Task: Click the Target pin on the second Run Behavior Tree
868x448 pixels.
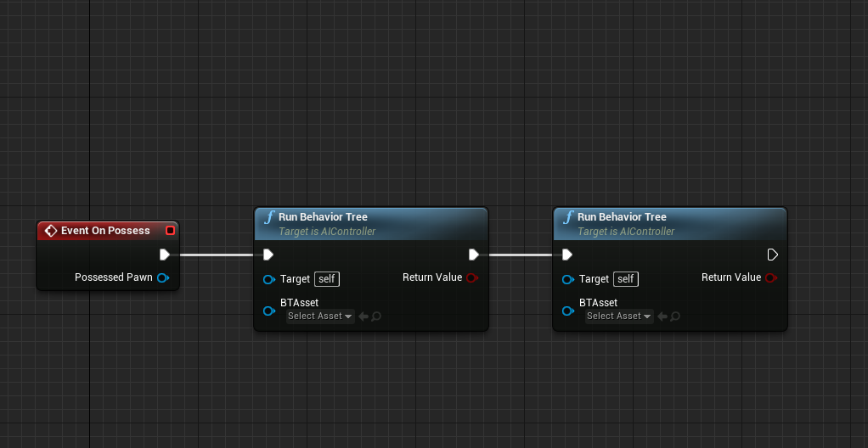Action: [568, 280]
